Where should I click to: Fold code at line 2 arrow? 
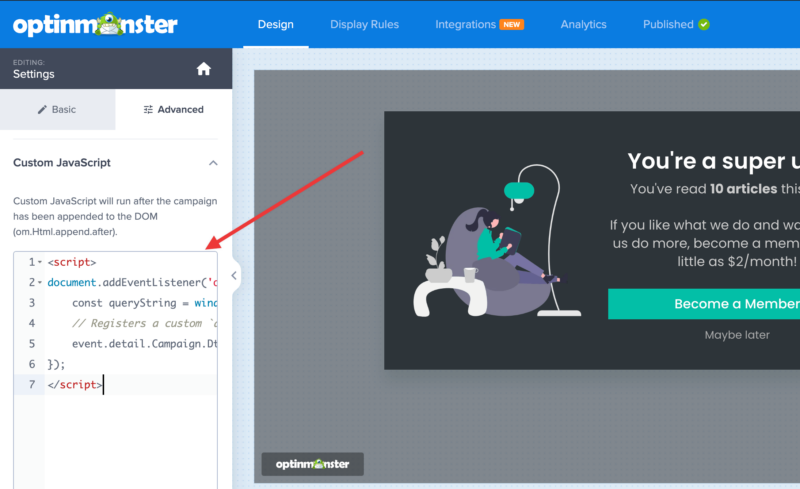[x=40, y=282]
